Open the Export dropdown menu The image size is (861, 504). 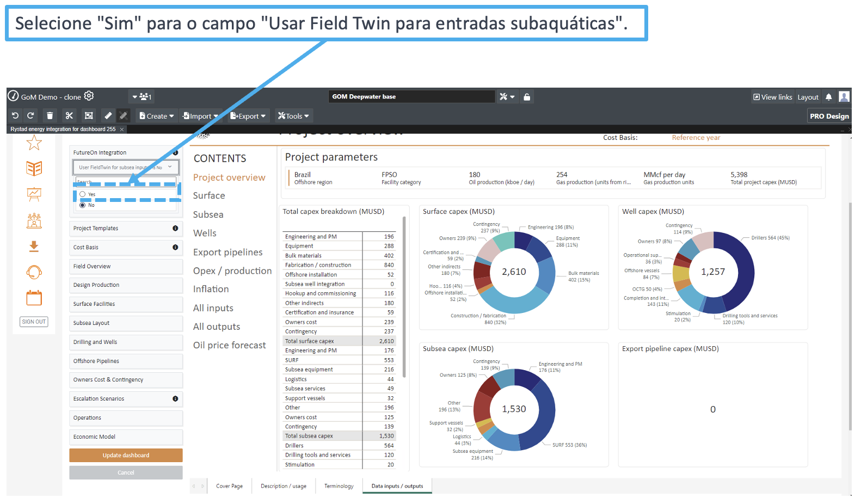coord(248,116)
